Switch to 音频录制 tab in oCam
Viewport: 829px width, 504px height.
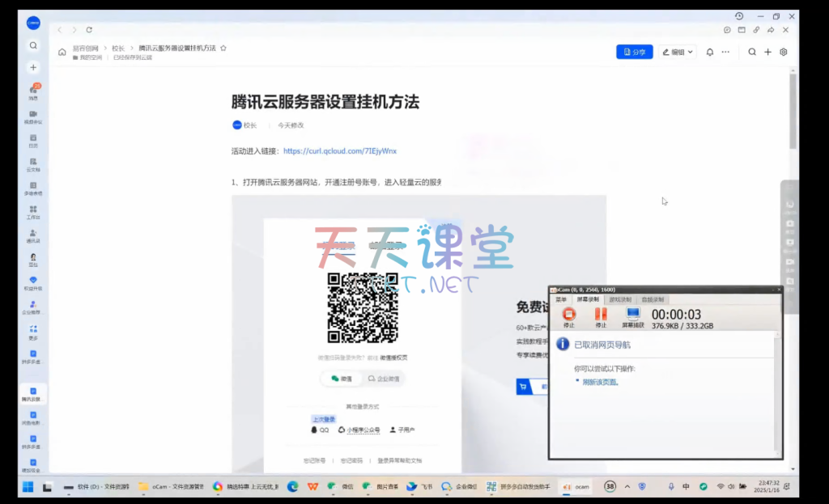pos(653,299)
